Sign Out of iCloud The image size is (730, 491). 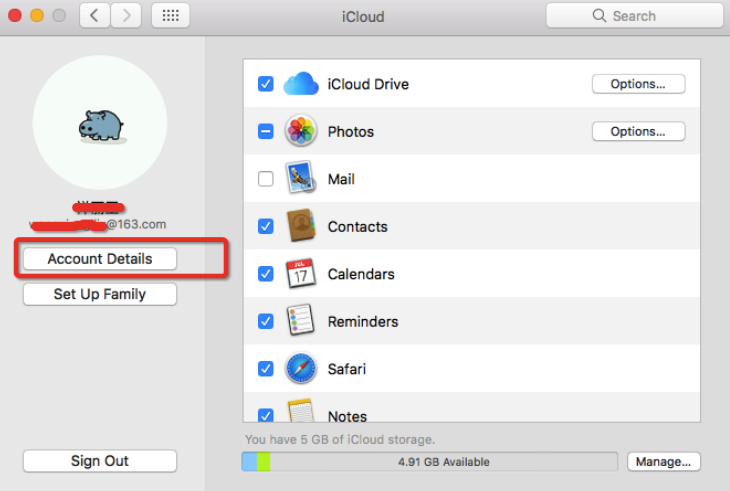[x=100, y=461]
